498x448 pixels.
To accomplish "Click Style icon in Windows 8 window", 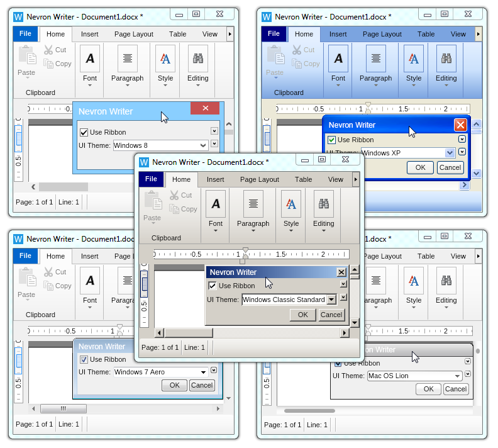I will click(x=165, y=59).
